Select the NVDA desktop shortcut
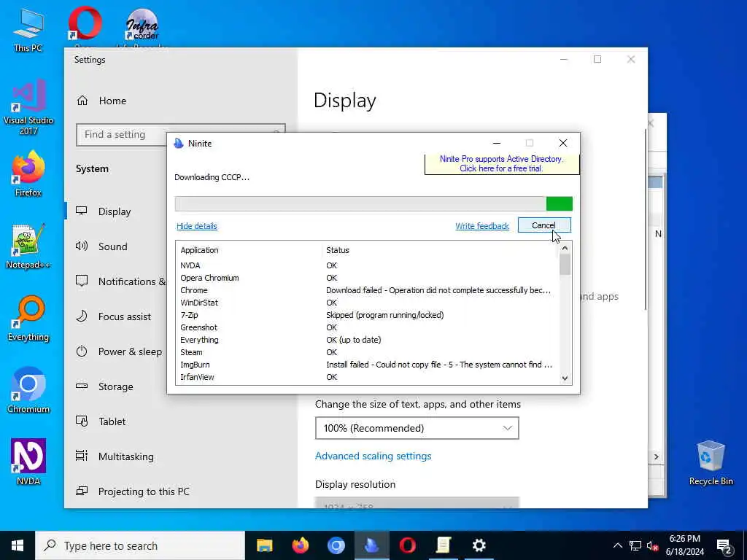 (28, 462)
